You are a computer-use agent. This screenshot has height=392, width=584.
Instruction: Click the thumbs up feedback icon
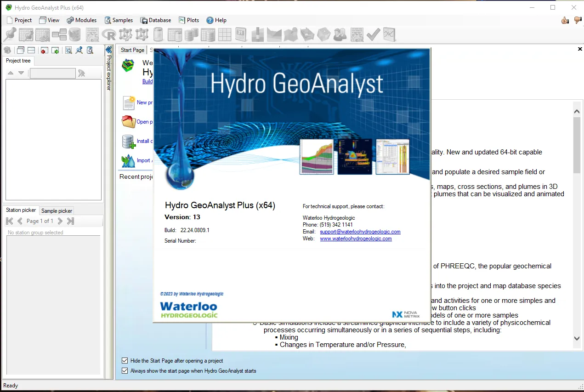(x=565, y=20)
